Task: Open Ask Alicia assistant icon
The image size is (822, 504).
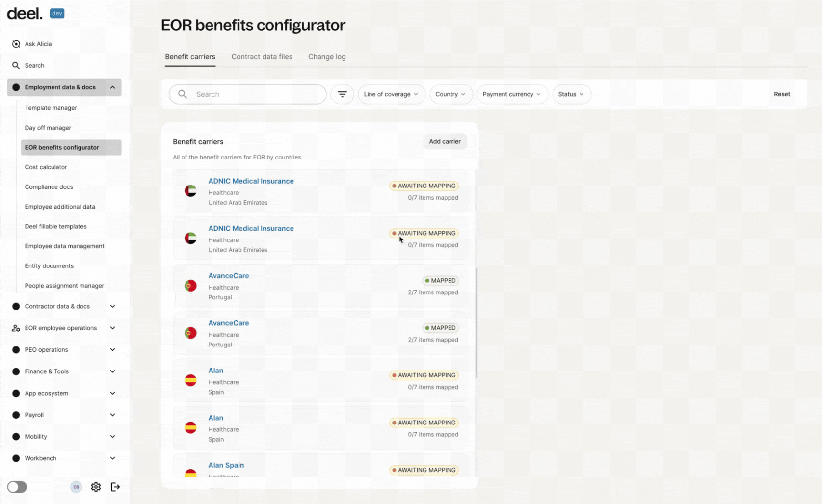Action: 16,44
